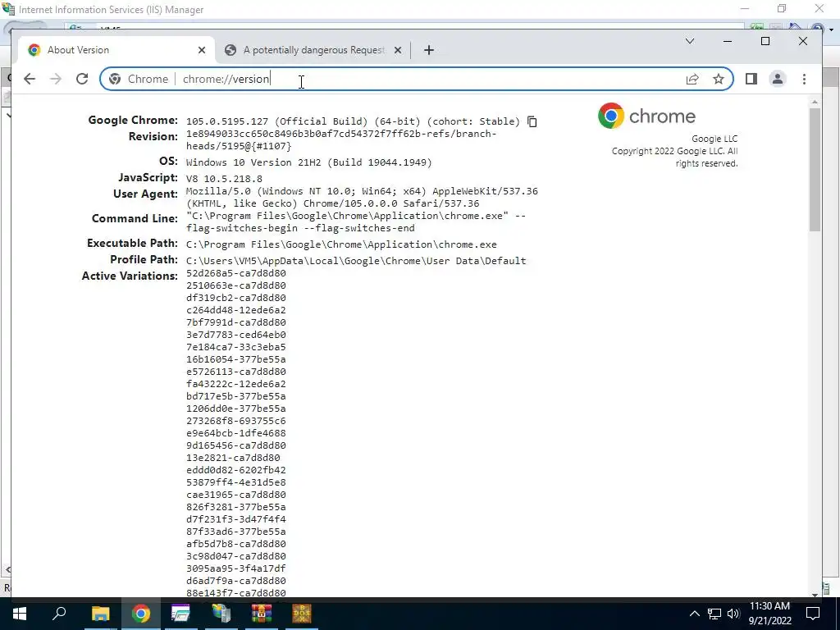Screen dimensions: 840x630
Task: Open the volume tray icon
Action: click(733, 614)
